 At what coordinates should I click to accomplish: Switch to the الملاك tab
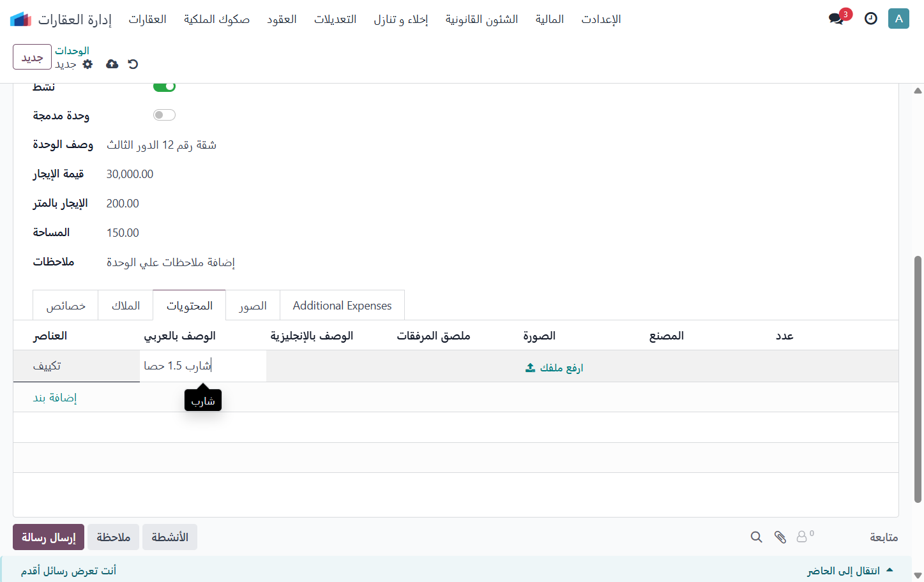point(126,306)
